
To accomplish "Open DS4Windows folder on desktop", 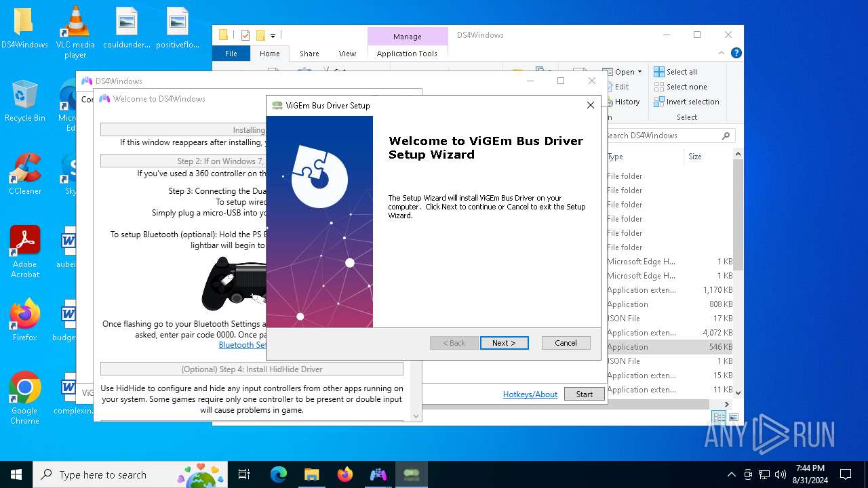I will 24,28.
